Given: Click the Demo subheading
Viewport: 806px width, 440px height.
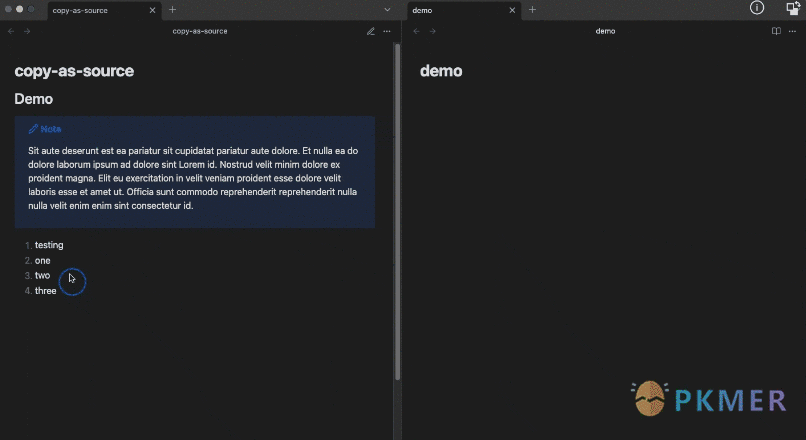Looking at the screenshot, I should [x=33, y=99].
